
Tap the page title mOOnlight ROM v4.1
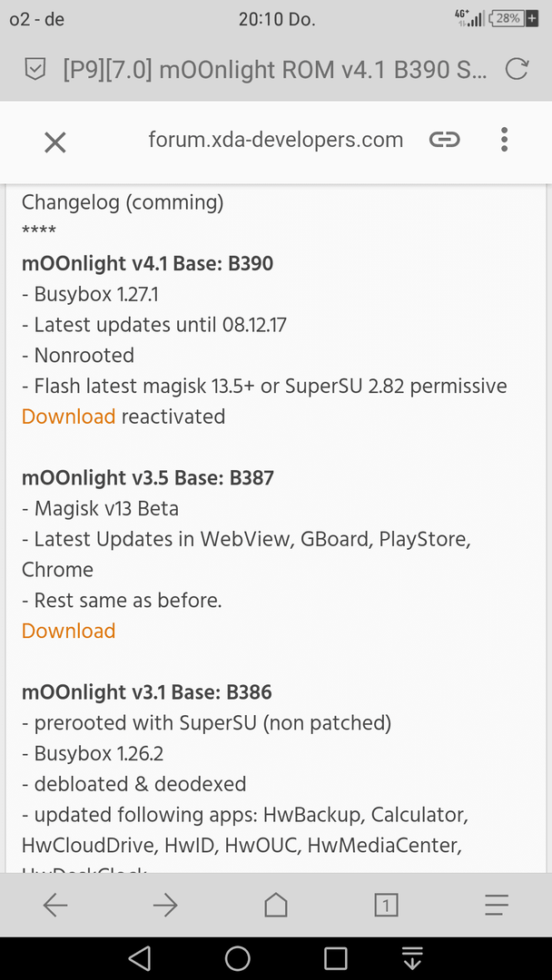pyautogui.click(x=274, y=69)
